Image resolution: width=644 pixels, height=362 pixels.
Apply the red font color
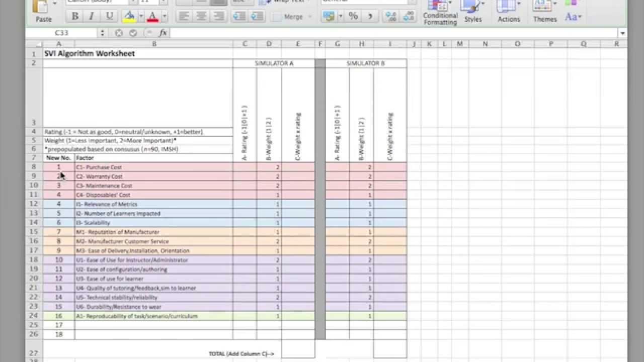pyautogui.click(x=153, y=16)
